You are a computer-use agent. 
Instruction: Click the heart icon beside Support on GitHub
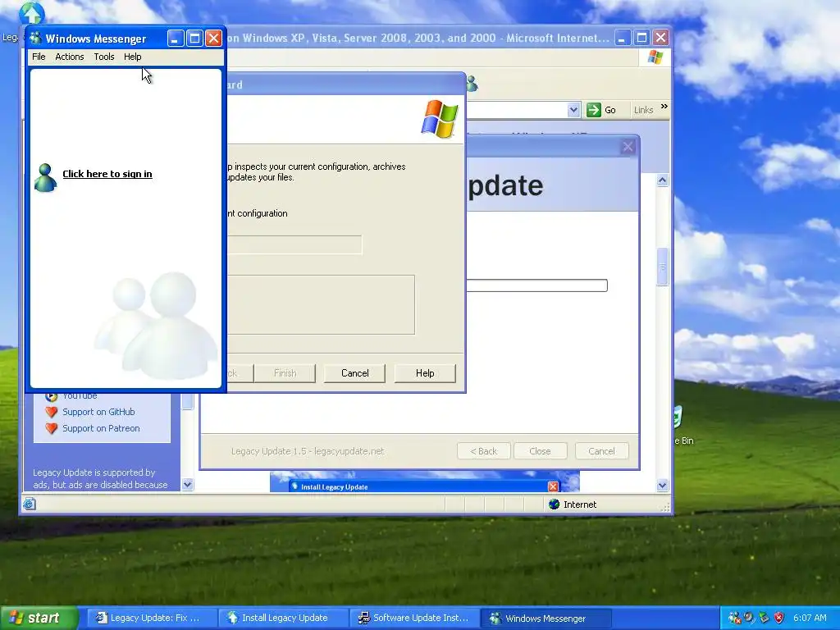tap(52, 412)
